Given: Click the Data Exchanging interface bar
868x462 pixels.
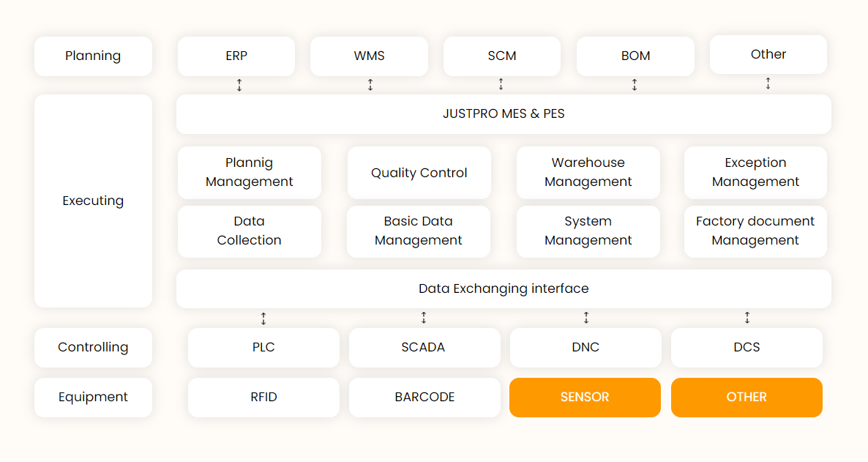Looking at the screenshot, I should pyautogui.click(x=504, y=288).
